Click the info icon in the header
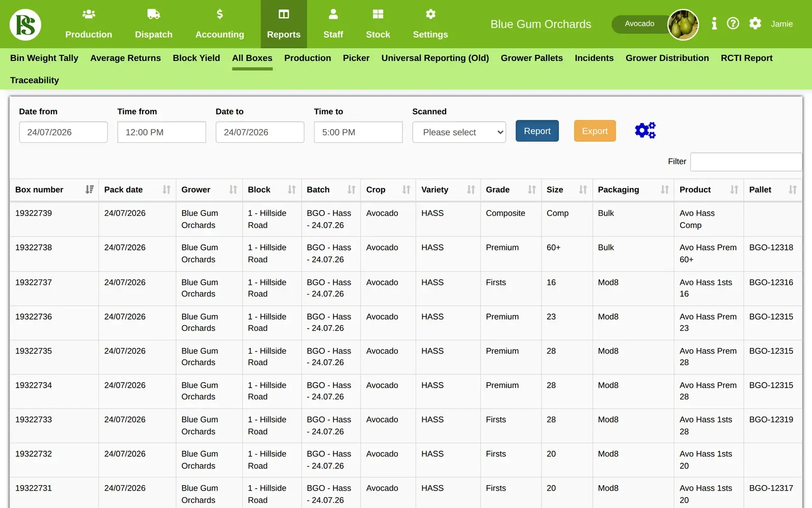 click(714, 23)
